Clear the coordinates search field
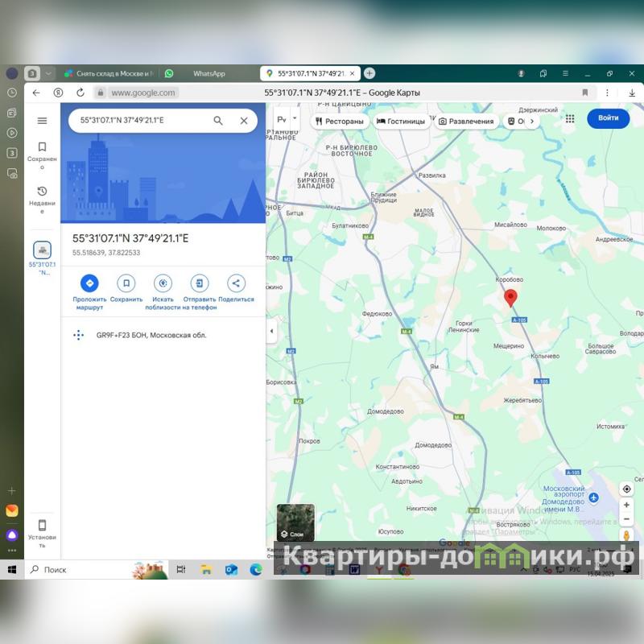This screenshot has width=644, height=644. click(244, 121)
